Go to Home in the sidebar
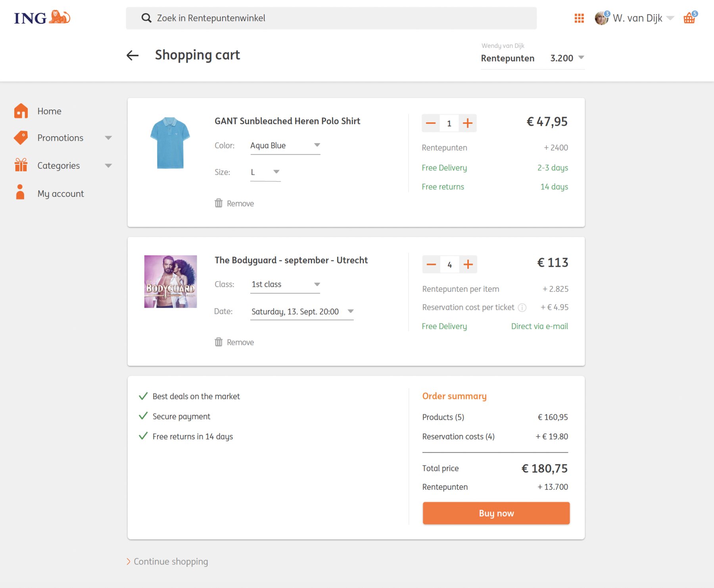 click(x=49, y=111)
